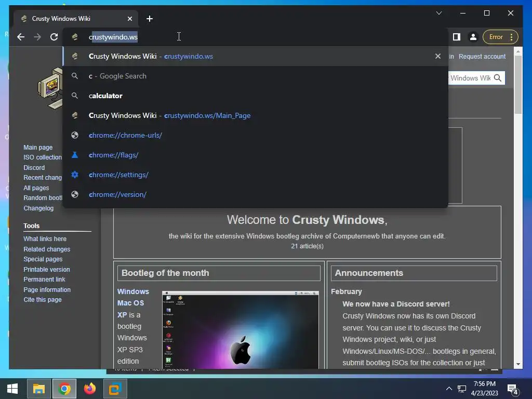Screen dimensions: 532x399
Task: Open chrome://chrome-urls/ suggestion
Action: 255,135
